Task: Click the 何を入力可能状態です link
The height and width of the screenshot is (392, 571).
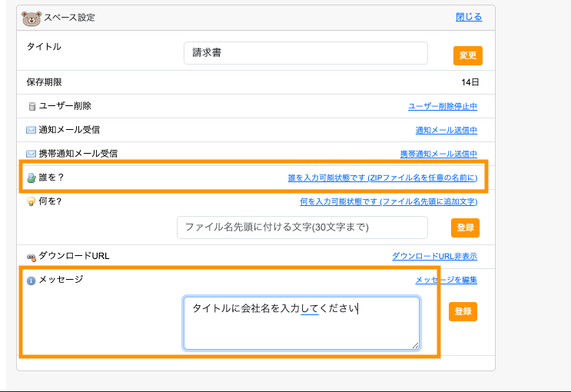Action: pyautogui.click(x=388, y=201)
